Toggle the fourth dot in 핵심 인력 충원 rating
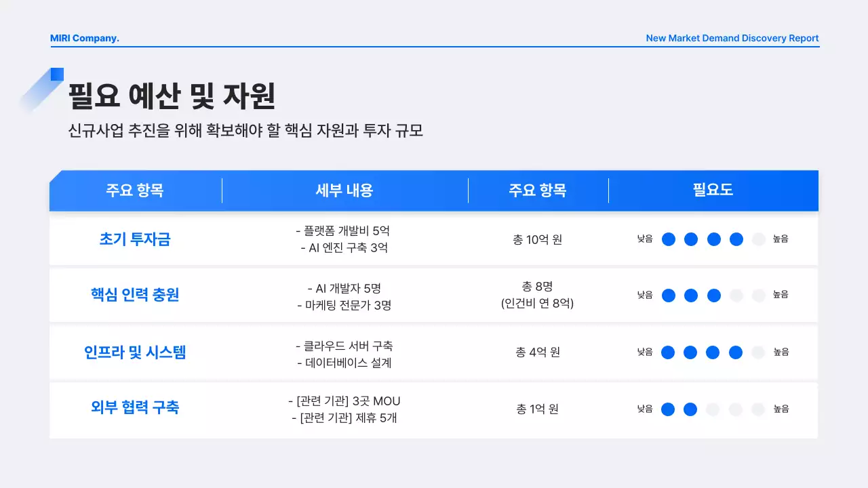This screenshot has width=868, height=488. point(735,296)
